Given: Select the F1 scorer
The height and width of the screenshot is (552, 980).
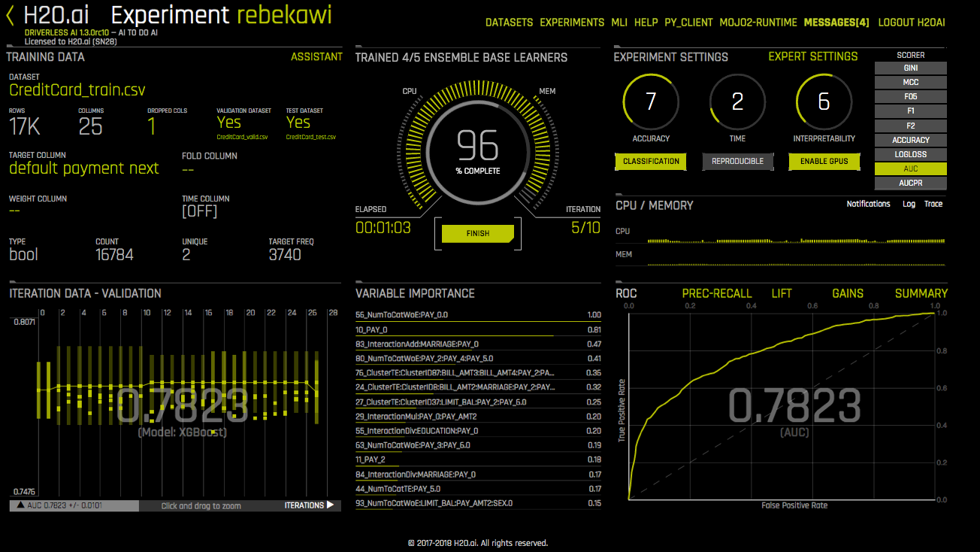Looking at the screenshot, I should [x=910, y=111].
